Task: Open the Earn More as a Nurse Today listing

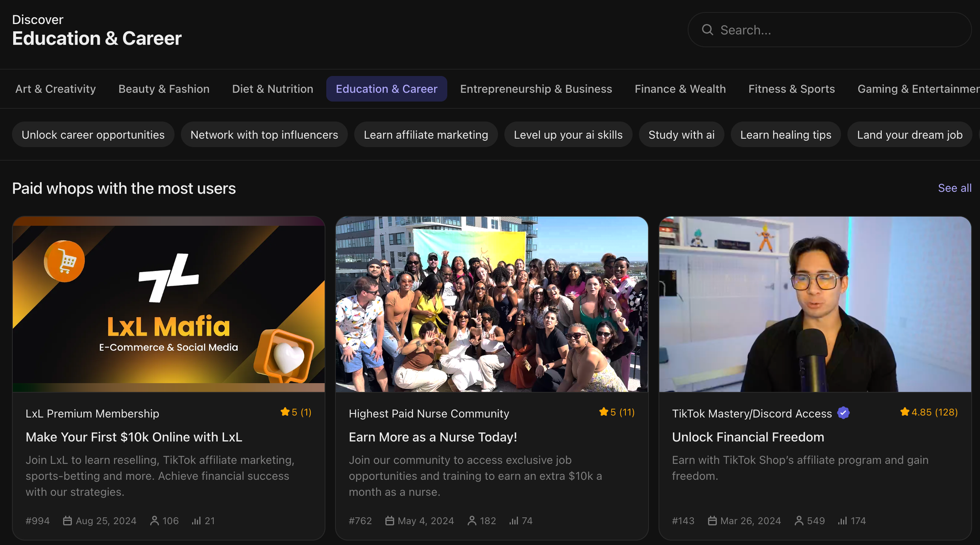Action: click(433, 437)
